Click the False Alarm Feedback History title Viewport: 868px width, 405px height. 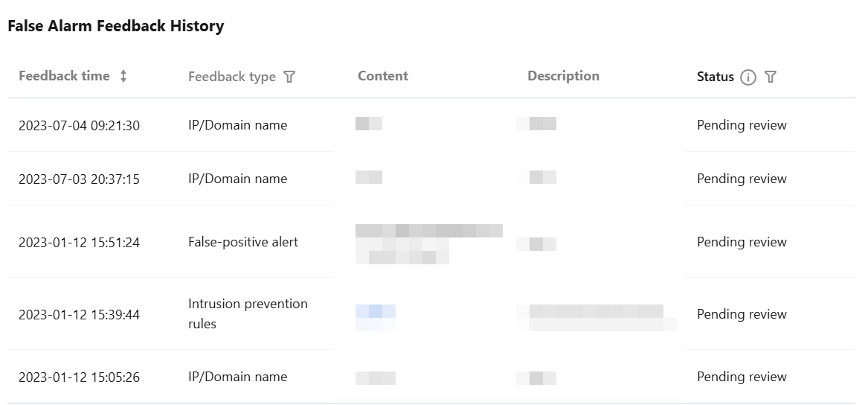115,26
